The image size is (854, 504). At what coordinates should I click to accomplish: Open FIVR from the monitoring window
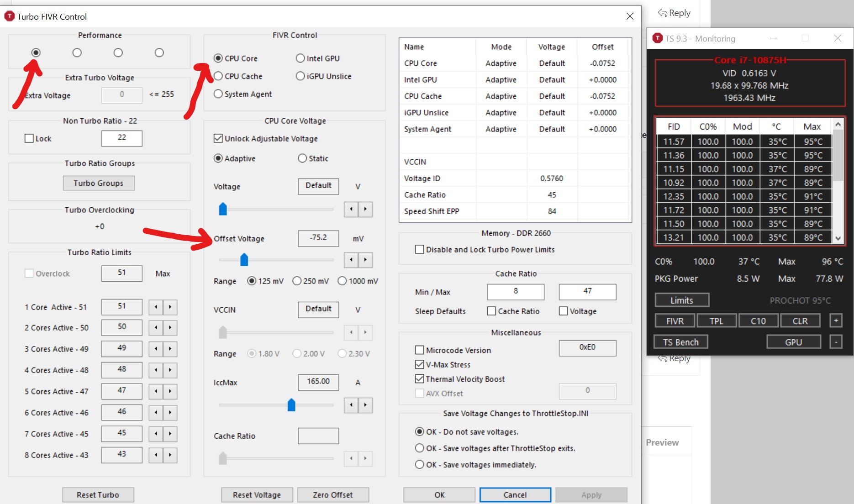(675, 320)
